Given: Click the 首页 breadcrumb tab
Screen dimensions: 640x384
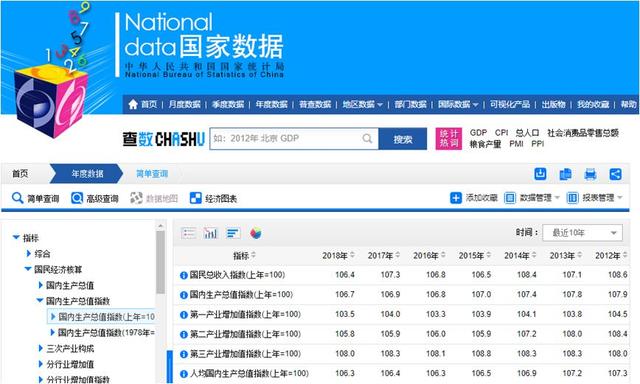Looking at the screenshot, I should (x=20, y=174).
